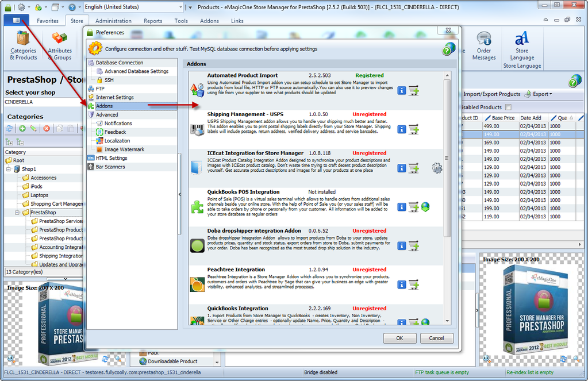Image resolution: width=588 pixels, height=381 pixels.
Task: Show info for ICEcat Integration addon
Action: tap(402, 168)
